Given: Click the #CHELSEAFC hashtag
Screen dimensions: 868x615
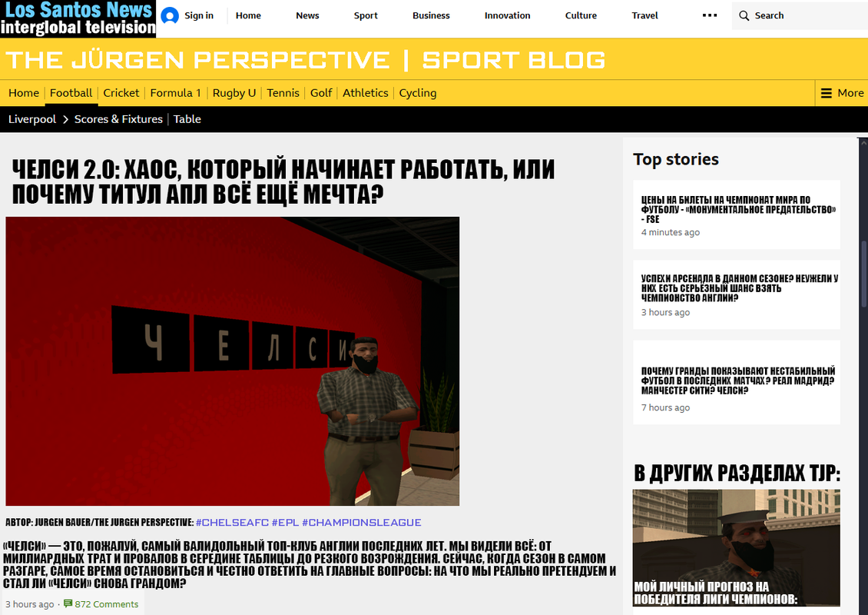Looking at the screenshot, I should [x=232, y=523].
